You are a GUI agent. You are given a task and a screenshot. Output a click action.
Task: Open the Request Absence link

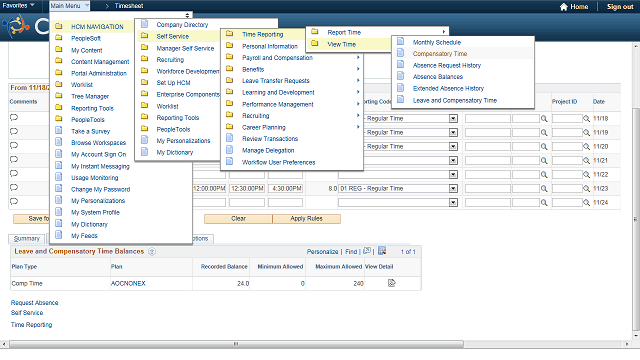pos(34,302)
